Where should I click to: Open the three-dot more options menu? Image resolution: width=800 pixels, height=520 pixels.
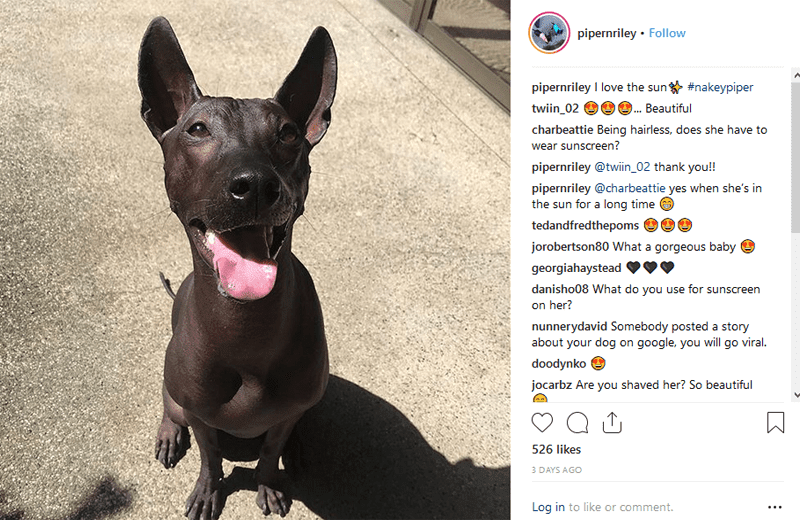click(774, 507)
